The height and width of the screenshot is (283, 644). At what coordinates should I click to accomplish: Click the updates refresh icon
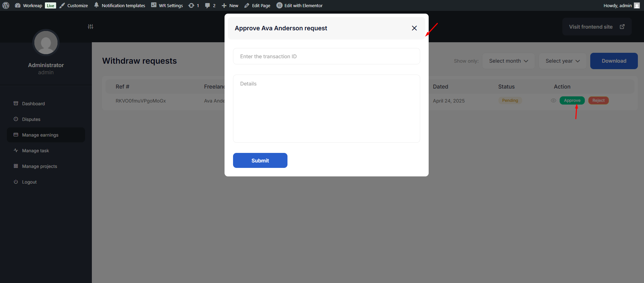pos(191,5)
